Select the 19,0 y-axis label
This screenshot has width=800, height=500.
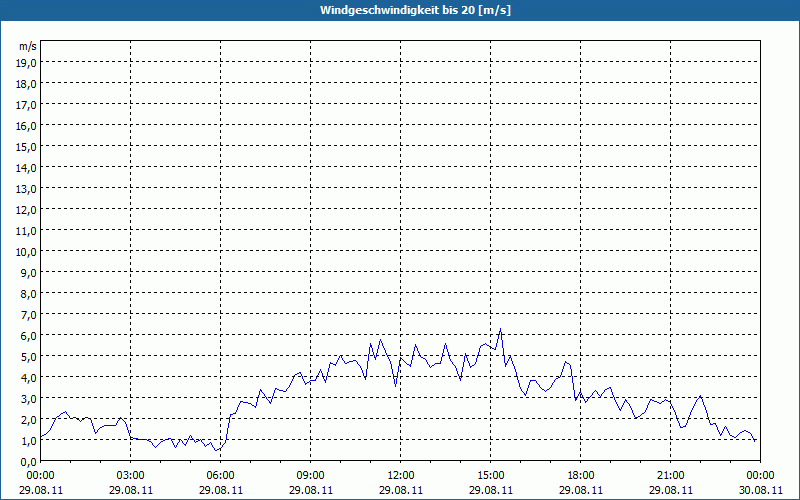(27, 62)
